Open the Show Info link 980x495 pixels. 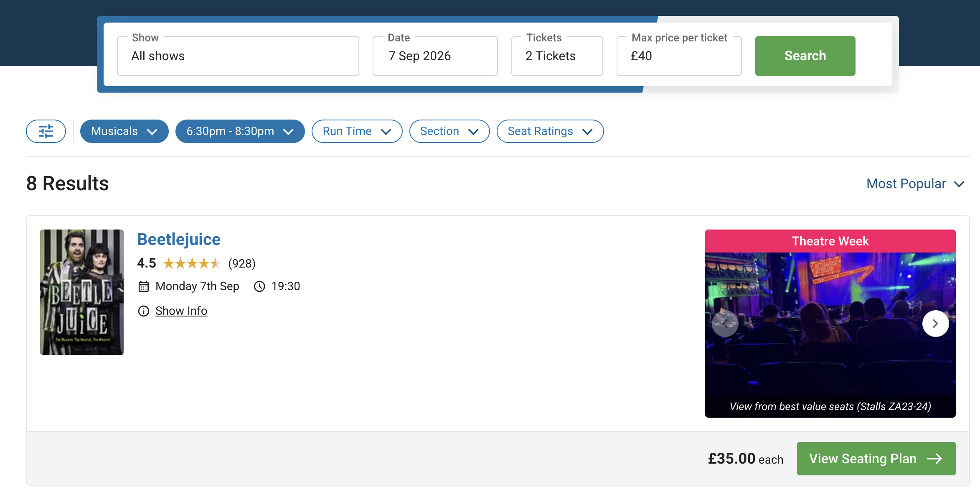tap(181, 311)
